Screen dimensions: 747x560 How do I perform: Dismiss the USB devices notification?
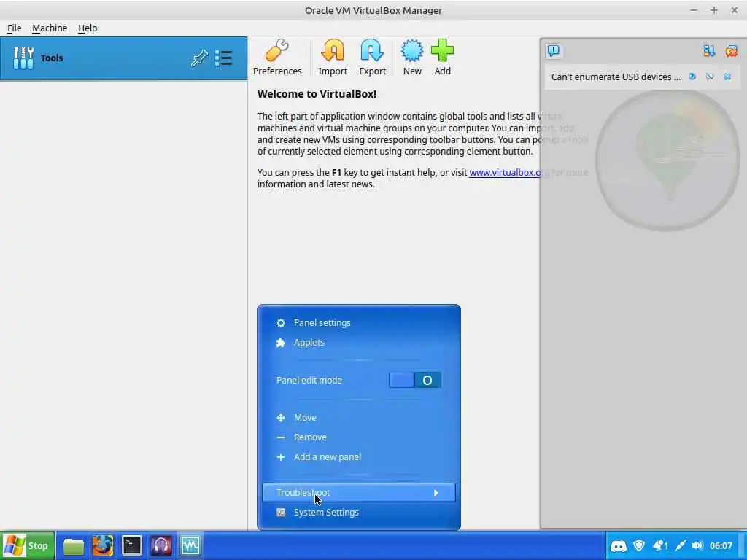tap(727, 77)
